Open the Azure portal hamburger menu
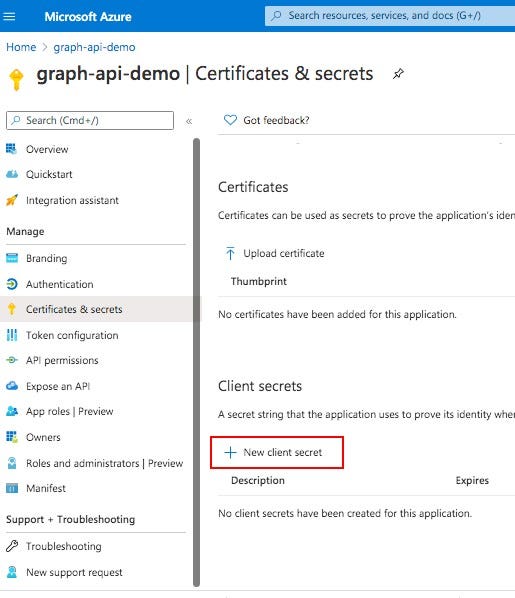The height and width of the screenshot is (598, 515). point(9,16)
